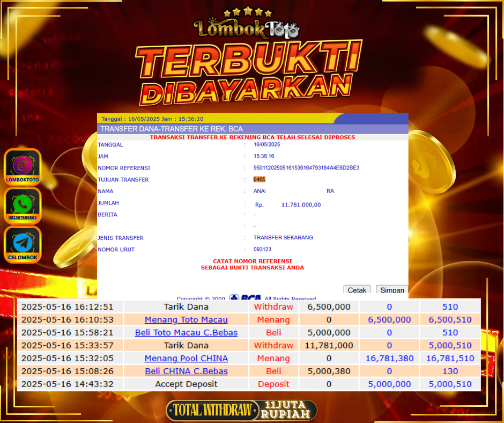Viewport: 504px width, 423px height.
Task: Click the Accept Deposit row entry
Action: pyautogui.click(x=186, y=384)
